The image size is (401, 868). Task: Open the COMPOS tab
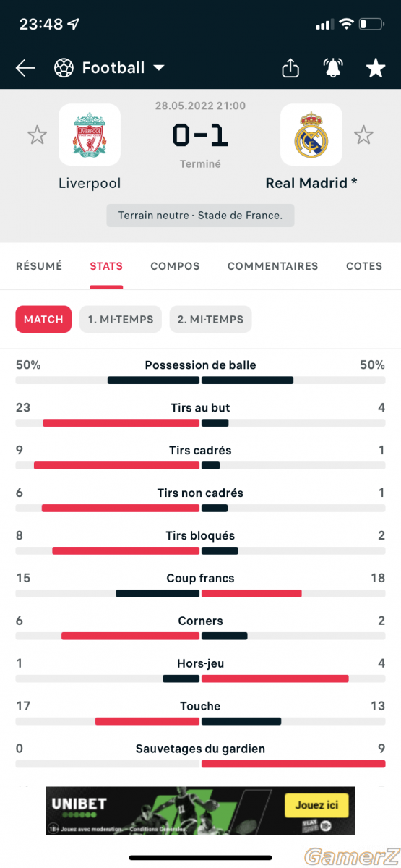click(175, 266)
